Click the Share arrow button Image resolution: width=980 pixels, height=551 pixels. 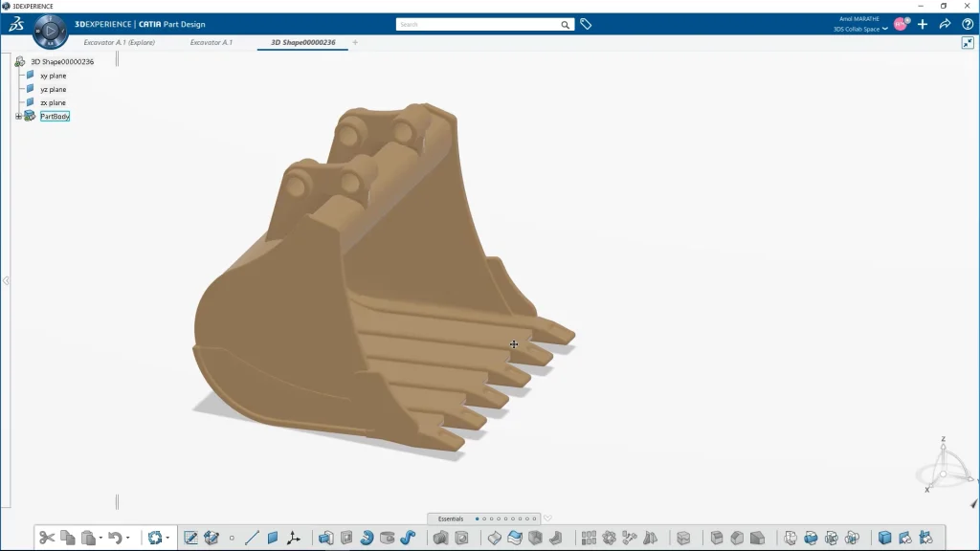[945, 24]
